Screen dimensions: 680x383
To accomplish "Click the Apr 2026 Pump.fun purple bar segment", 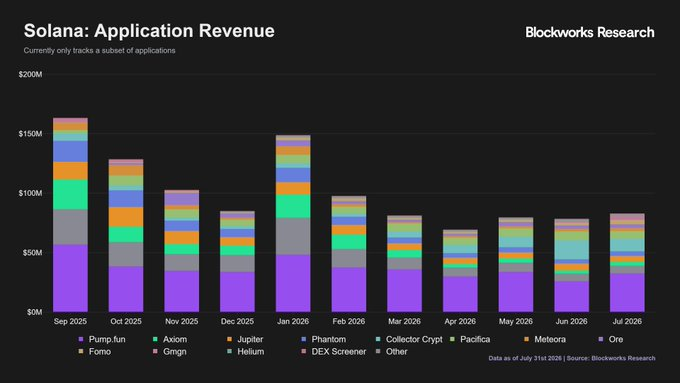I will pos(460,294).
